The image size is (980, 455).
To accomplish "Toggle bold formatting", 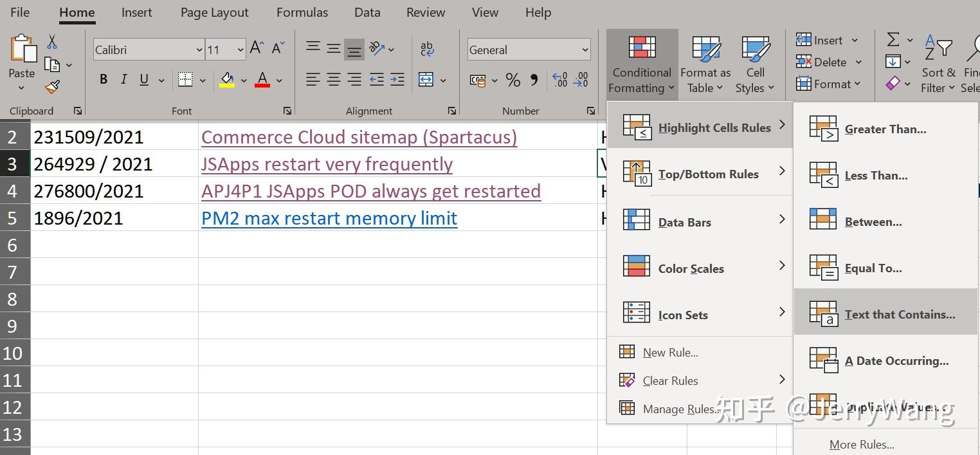I will [103, 79].
